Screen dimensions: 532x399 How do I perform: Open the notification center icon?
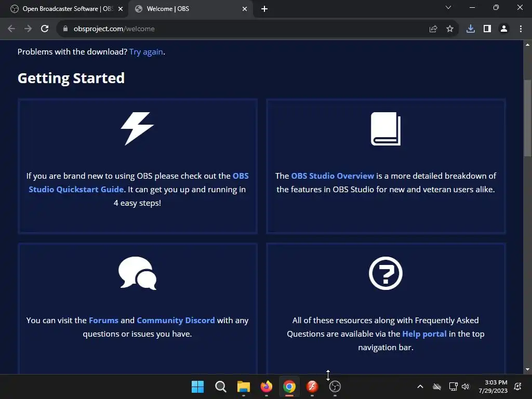tap(518, 387)
